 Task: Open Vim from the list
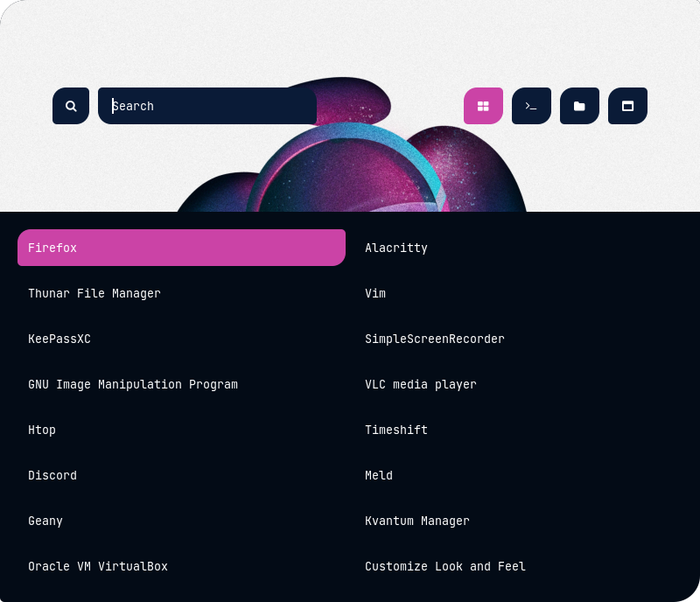pyautogui.click(x=375, y=293)
